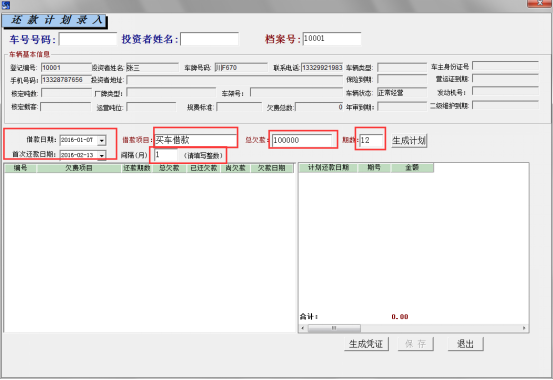Close the window with the red X

[x=539, y=3]
